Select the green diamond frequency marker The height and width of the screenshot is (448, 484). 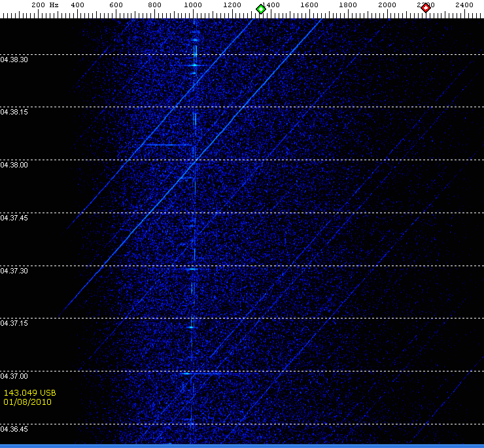pos(261,9)
